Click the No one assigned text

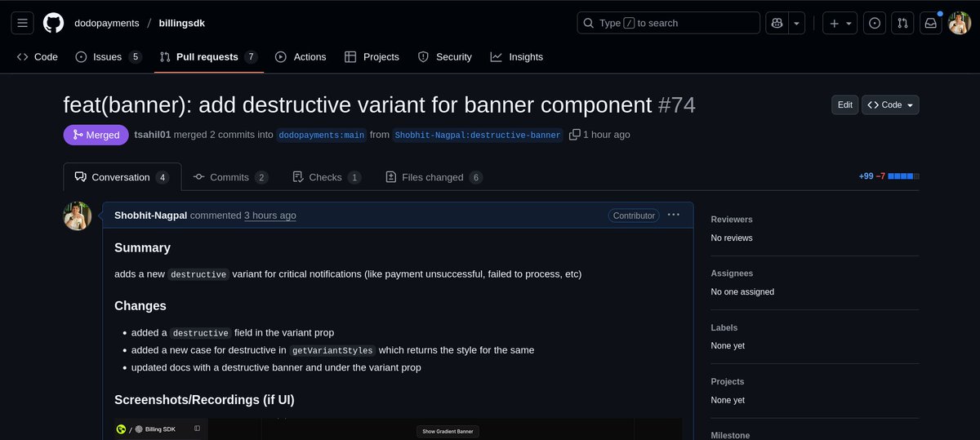(742, 291)
